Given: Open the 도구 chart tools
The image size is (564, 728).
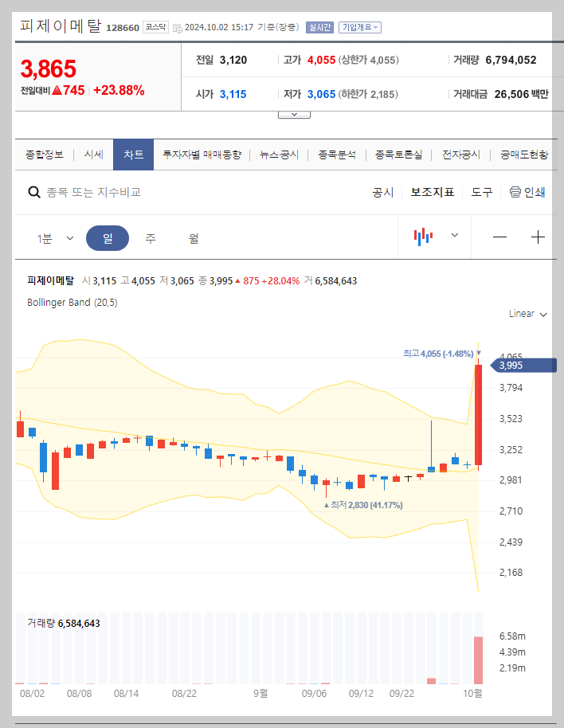Looking at the screenshot, I should 481,192.
